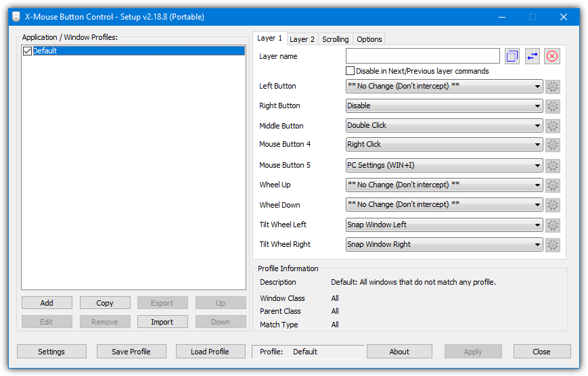Click the Import button
This screenshot has height=376, width=588.
pyautogui.click(x=162, y=322)
